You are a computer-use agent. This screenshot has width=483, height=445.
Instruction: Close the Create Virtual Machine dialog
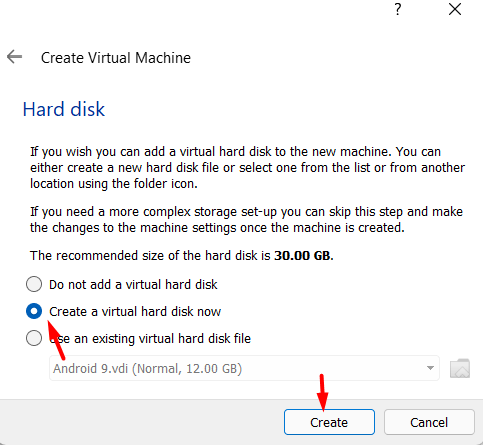coord(455,9)
